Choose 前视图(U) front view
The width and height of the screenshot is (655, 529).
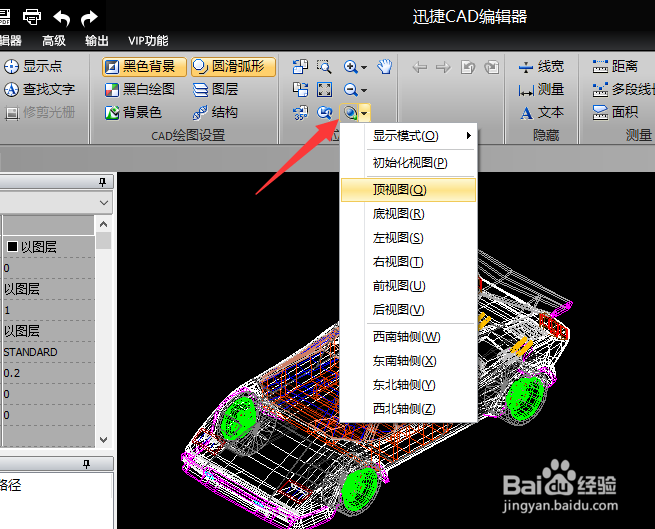coord(409,286)
